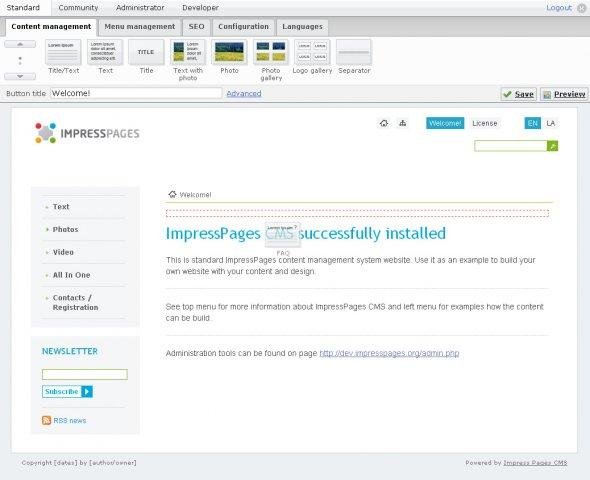The width and height of the screenshot is (590, 480).
Task: Click the Subscribe arrow icon
Action: pos(87,392)
